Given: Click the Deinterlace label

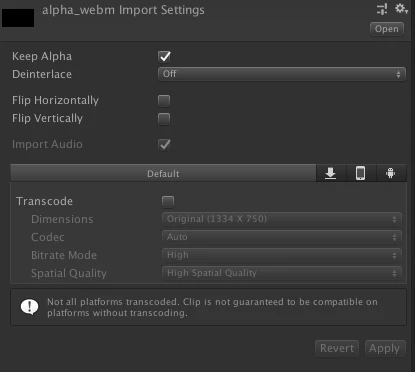Looking at the screenshot, I should point(42,74).
